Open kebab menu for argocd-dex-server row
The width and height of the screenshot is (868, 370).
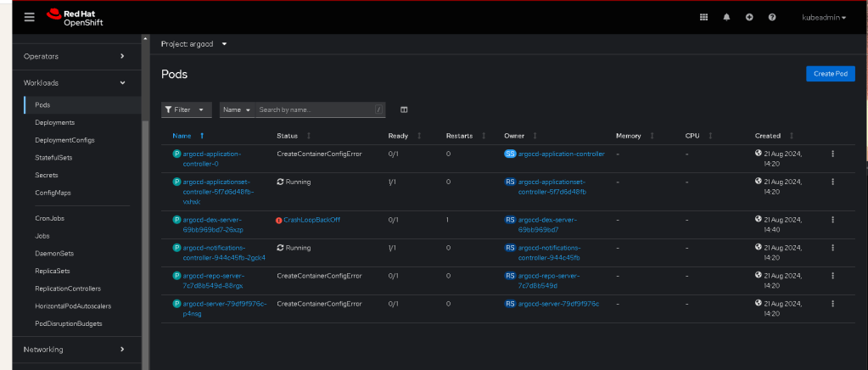click(832, 220)
